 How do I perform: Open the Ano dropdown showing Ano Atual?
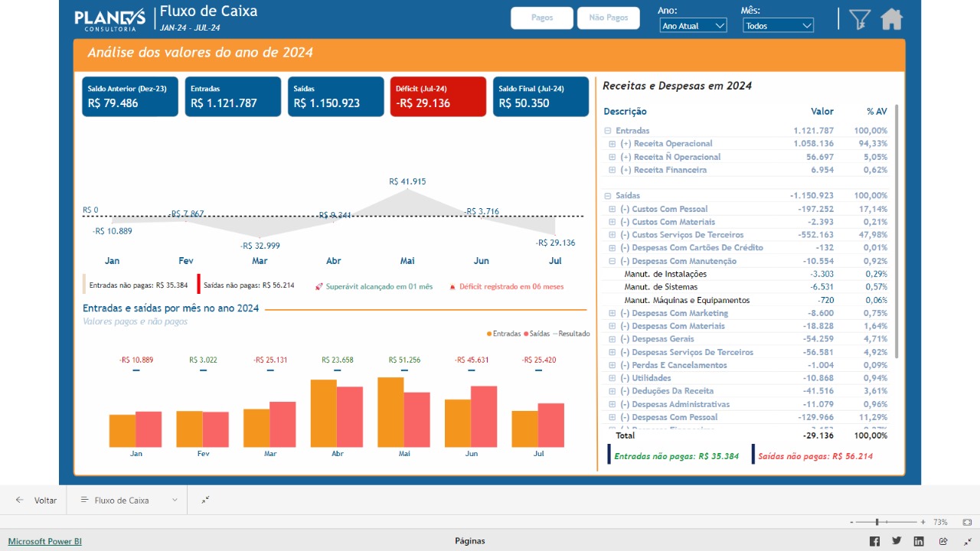(693, 26)
